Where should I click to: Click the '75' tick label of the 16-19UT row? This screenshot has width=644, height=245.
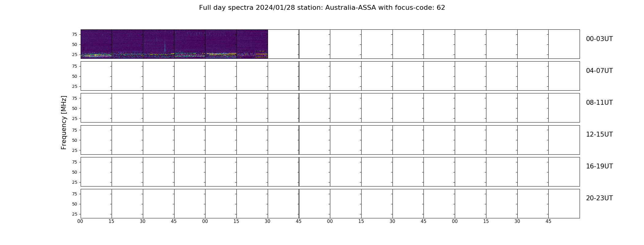click(75, 162)
